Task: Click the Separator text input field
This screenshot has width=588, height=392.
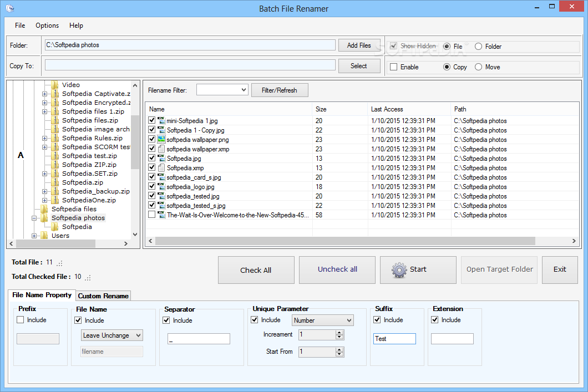Action: (199, 339)
